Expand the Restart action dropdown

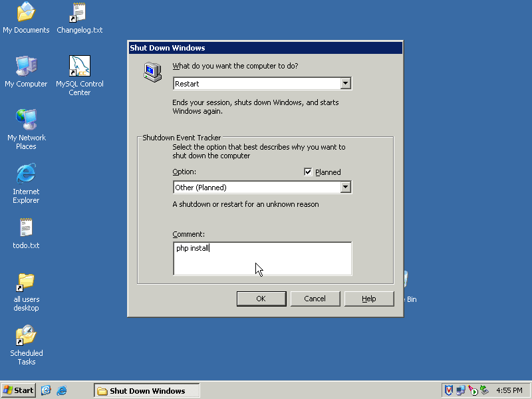(x=345, y=84)
